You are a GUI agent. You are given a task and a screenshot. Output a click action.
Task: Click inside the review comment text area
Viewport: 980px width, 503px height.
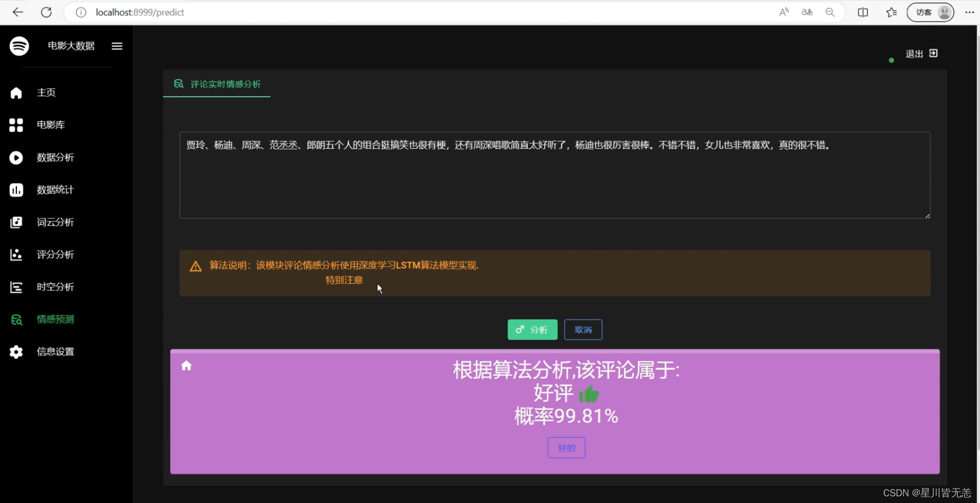click(x=555, y=175)
